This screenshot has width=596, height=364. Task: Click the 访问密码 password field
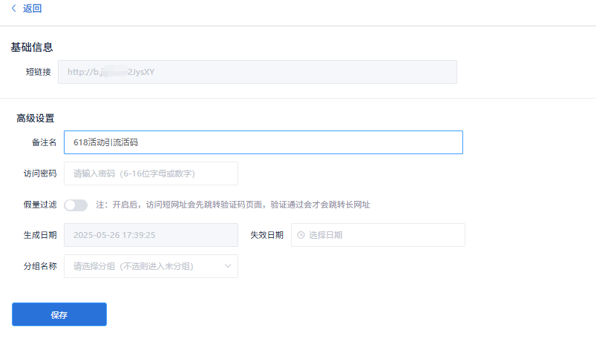(x=151, y=173)
